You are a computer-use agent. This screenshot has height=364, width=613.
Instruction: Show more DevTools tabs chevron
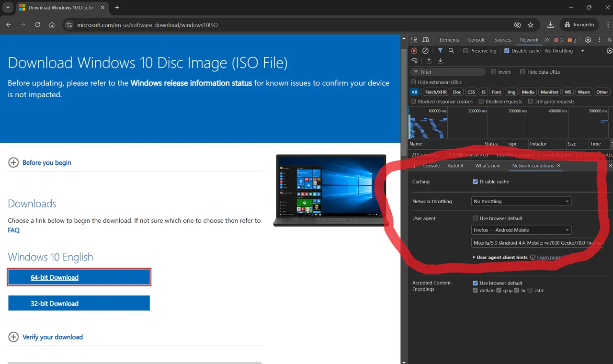547,40
